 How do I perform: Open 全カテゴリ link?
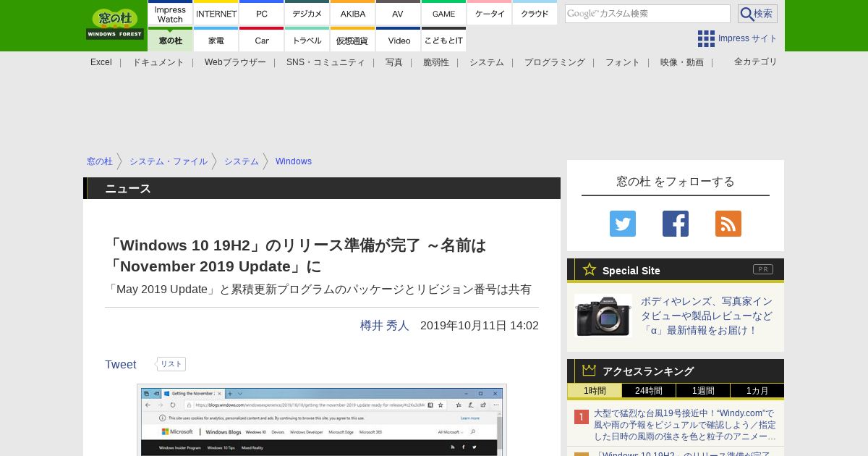[756, 62]
